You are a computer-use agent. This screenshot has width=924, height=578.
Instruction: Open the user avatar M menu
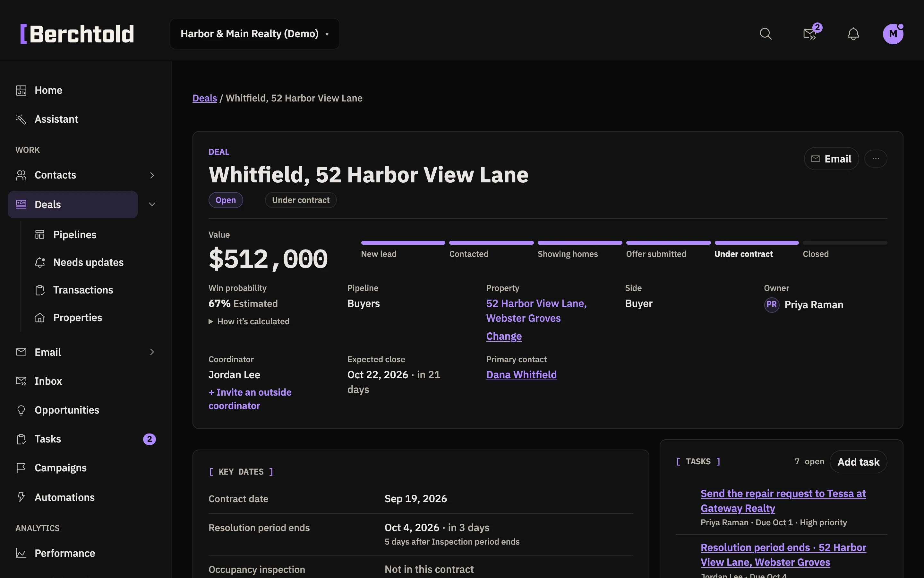(893, 34)
